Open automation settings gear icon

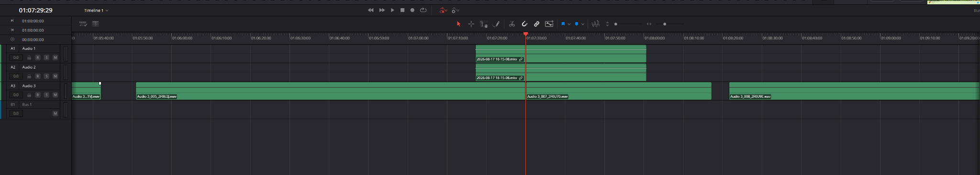click(x=455, y=10)
